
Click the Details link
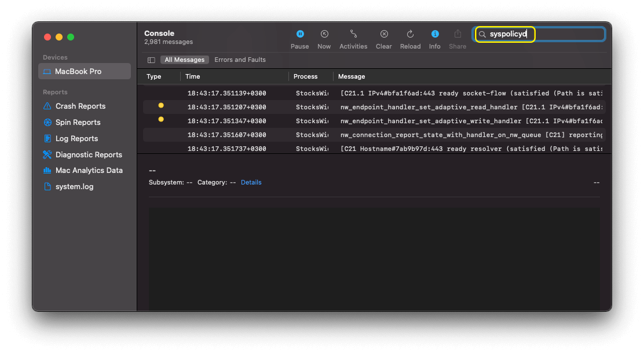[251, 182]
